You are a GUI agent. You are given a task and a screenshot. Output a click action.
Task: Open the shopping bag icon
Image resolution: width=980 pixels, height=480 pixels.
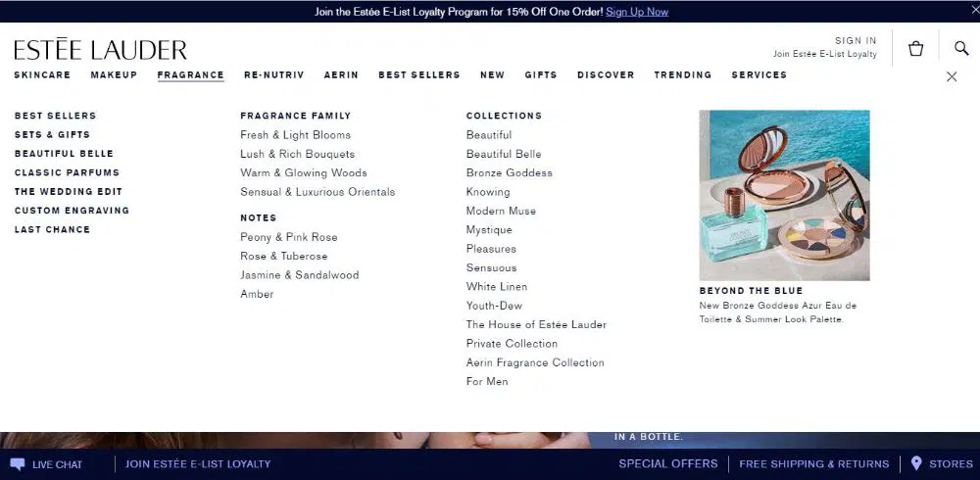[x=915, y=49]
